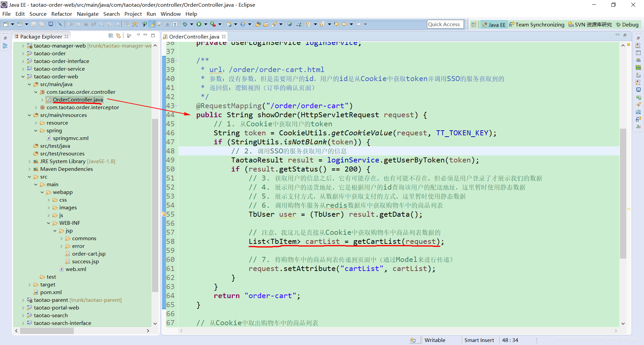The height and width of the screenshot is (345, 644).
Task: Minimize the Package Explorer view
Action: coord(145,35)
